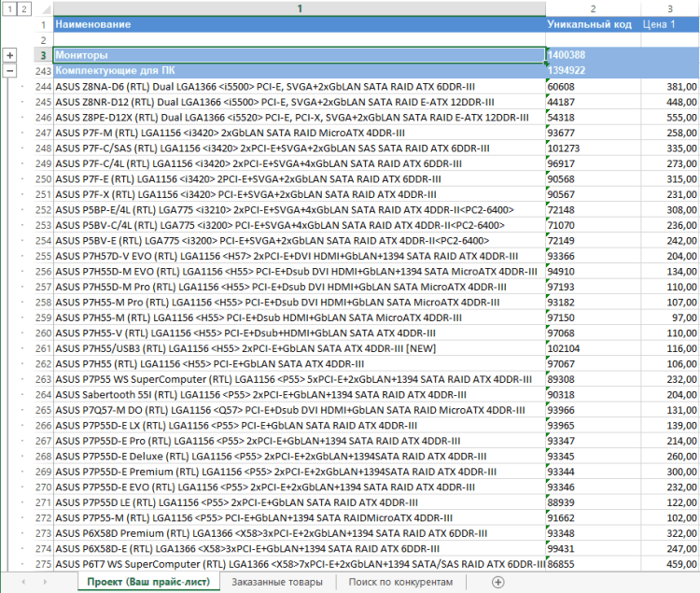700x593 pixels.
Task: Select the ASUS P7F-C/SAS product cell
Action: [300, 148]
